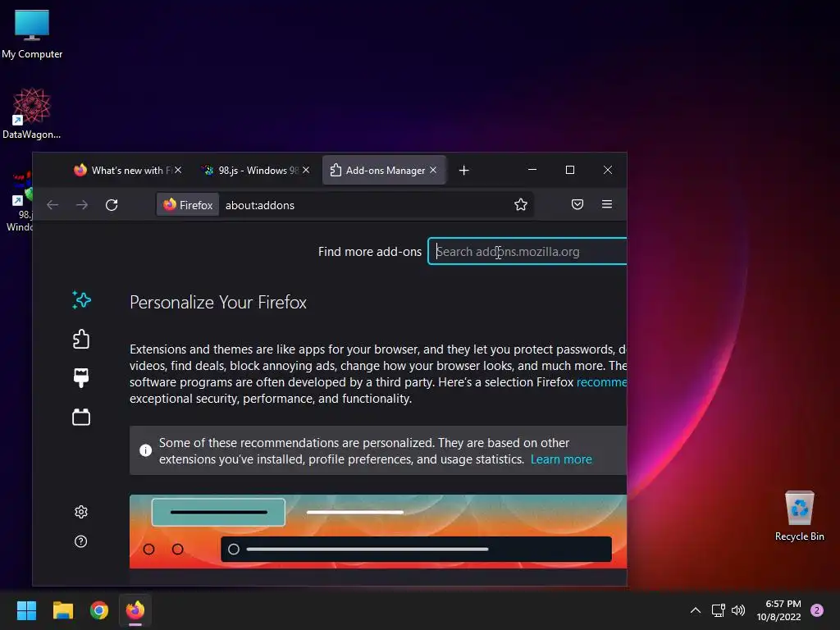
Task: Open the Plugins category icon
Action: tap(81, 417)
